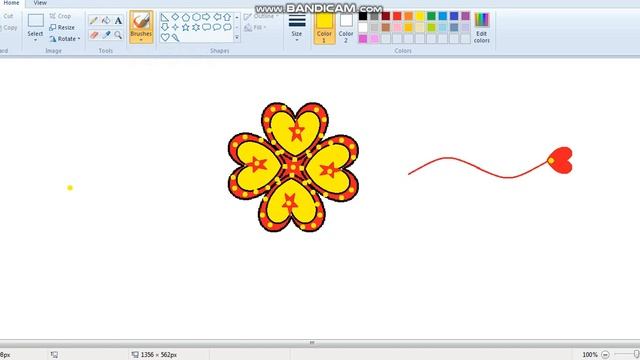The image size is (640, 360).
Task: Expand the Shapes gallery more arrow
Action: [x=237, y=38]
